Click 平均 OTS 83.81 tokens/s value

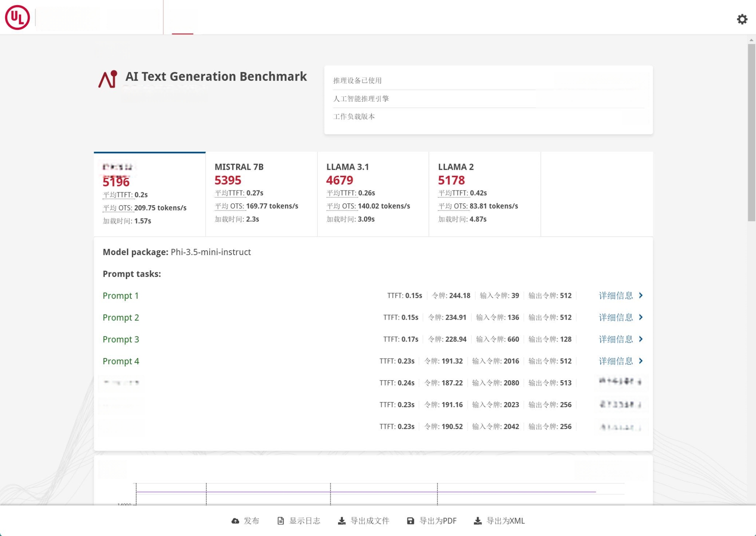(x=494, y=206)
